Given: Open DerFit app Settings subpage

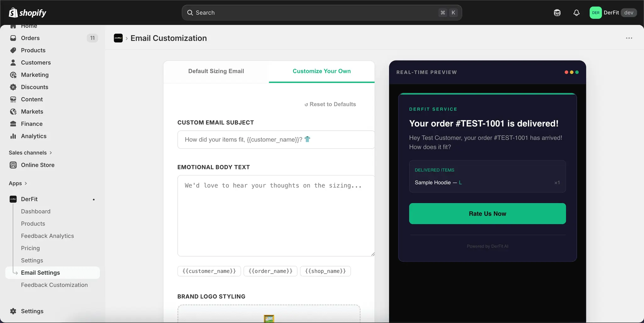Looking at the screenshot, I should tap(32, 260).
